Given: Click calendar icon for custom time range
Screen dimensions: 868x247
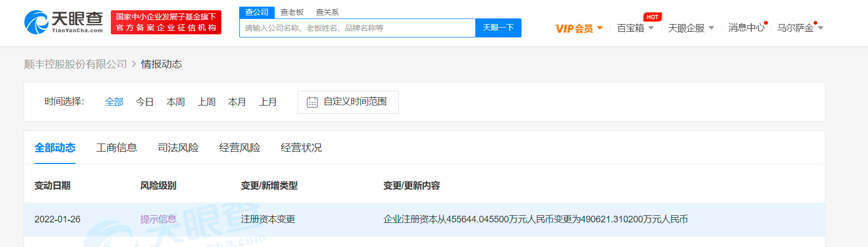Looking at the screenshot, I should click(312, 102).
